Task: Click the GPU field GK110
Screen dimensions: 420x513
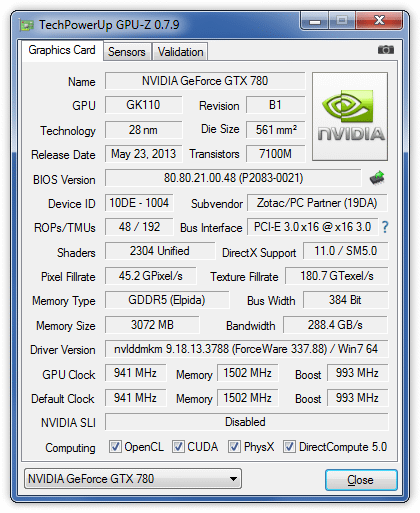Action: pos(144,105)
